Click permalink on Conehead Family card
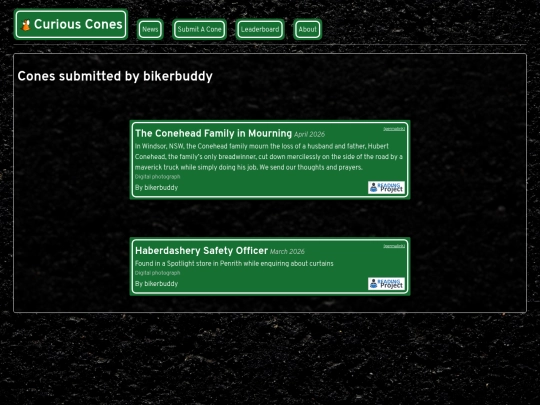Image resolution: width=540 pixels, height=405 pixels. 394,129
